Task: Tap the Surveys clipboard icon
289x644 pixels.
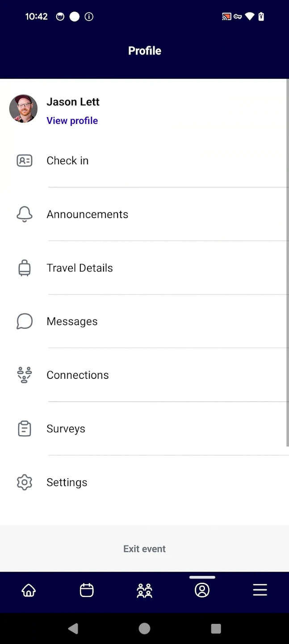Action: (x=25, y=429)
